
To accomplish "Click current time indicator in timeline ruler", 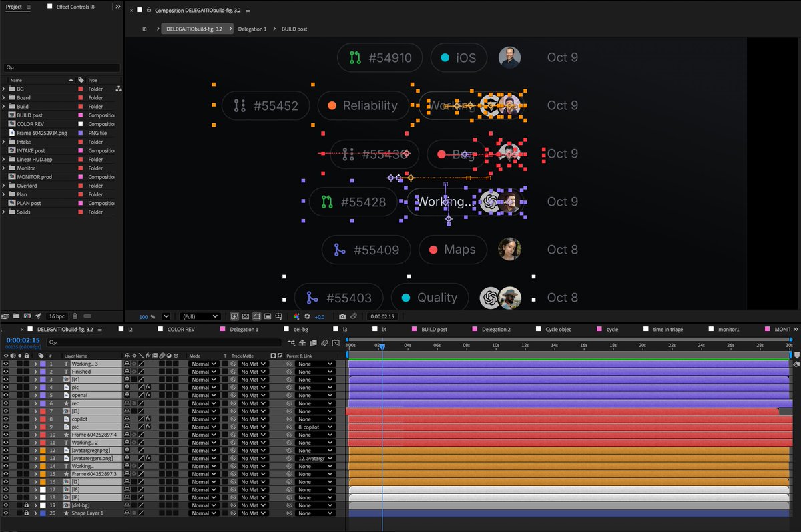I will click(x=382, y=348).
